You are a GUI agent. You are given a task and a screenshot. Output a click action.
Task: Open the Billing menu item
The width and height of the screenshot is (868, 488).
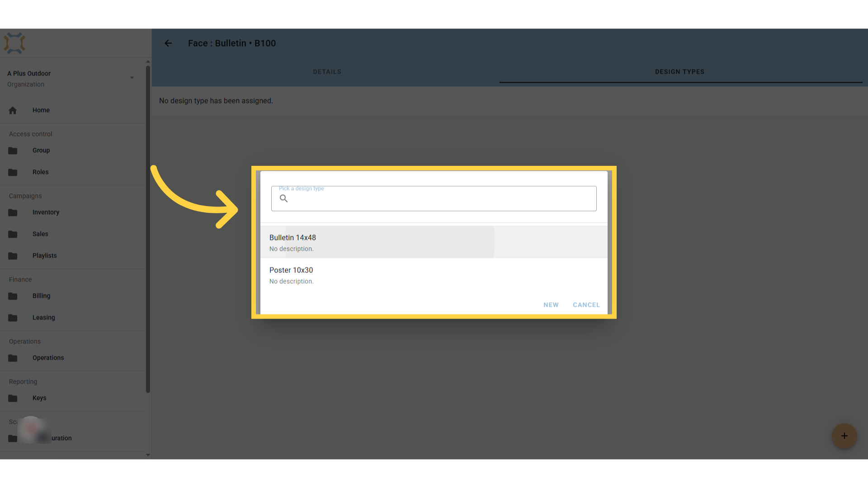pyautogui.click(x=73, y=296)
